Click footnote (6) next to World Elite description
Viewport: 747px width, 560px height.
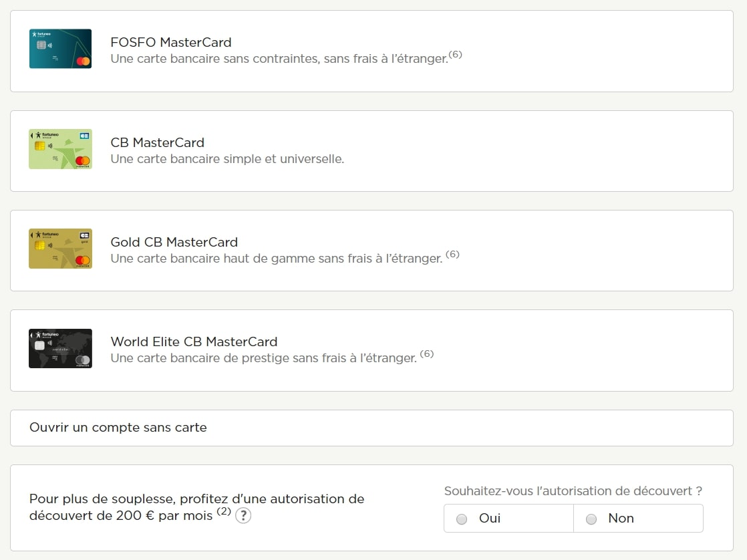[427, 354]
